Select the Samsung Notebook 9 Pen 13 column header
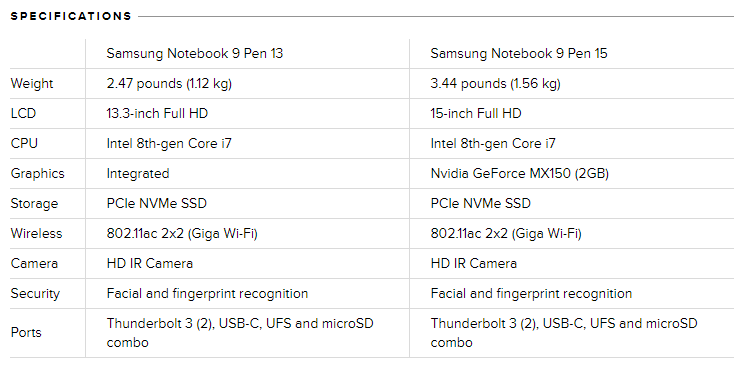This screenshot has height=366, width=739. coord(195,53)
